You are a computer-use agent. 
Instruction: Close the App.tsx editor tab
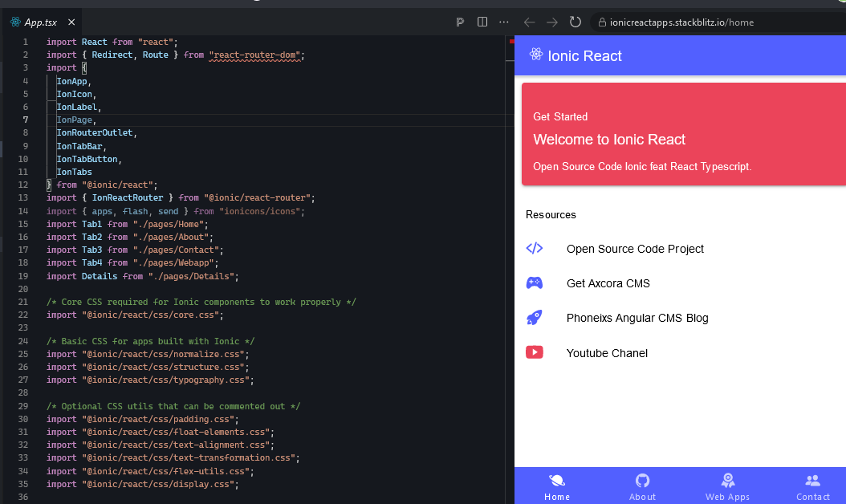click(x=71, y=23)
